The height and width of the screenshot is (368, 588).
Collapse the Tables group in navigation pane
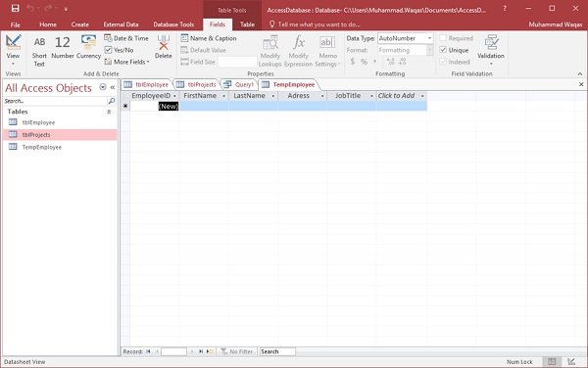[109, 112]
